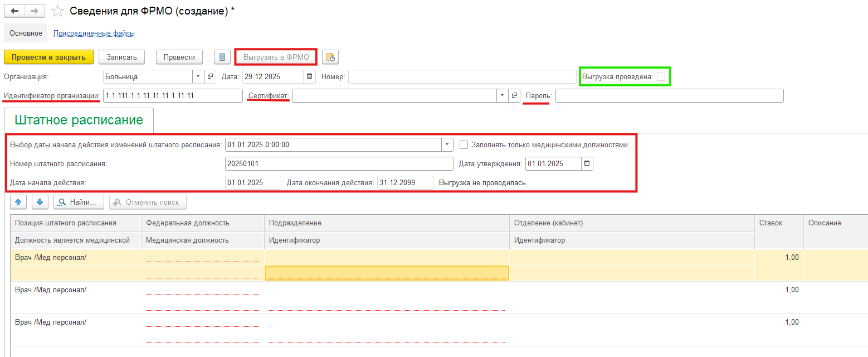
Task: Move table row up with blue arrow
Action: coord(17,202)
